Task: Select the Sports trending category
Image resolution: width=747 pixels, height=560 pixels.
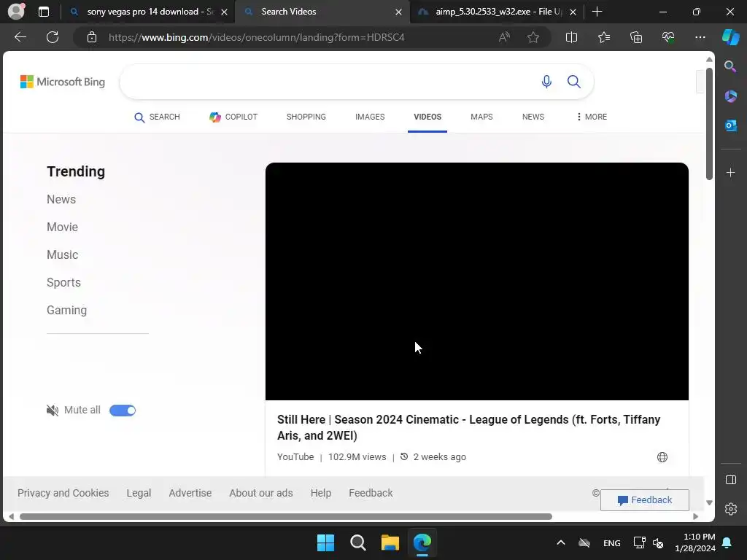Action: [x=63, y=282]
